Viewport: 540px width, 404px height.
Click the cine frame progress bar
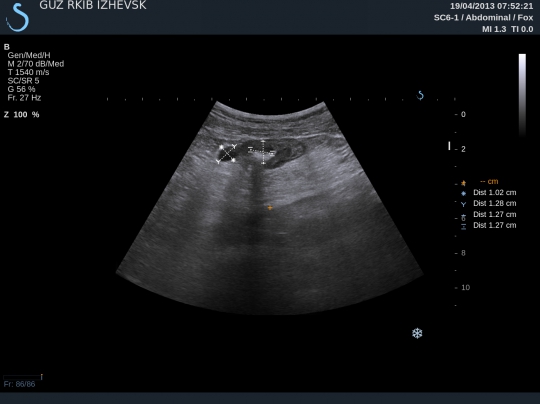(23, 377)
